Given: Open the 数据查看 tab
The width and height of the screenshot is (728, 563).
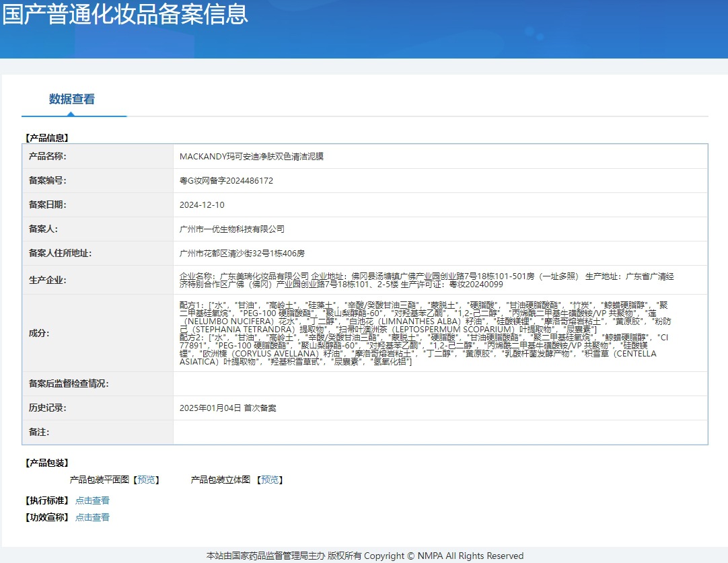Looking at the screenshot, I should (x=72, y=99).
